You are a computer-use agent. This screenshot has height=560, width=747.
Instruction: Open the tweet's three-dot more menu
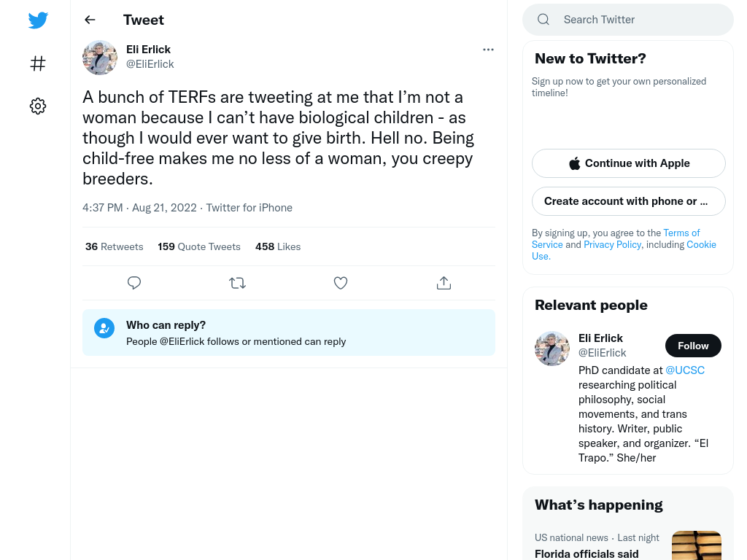click(x=488, y=50)
